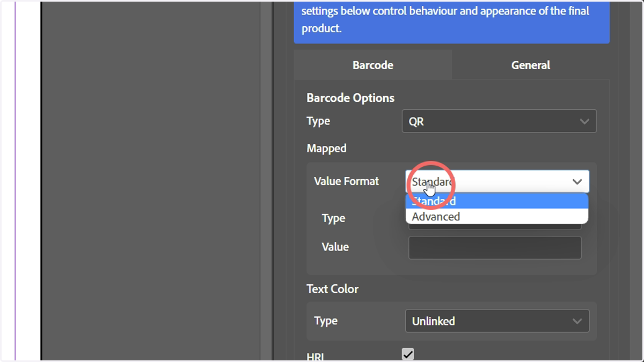
Task: Switch to the General tab
Action: (531, 65)
